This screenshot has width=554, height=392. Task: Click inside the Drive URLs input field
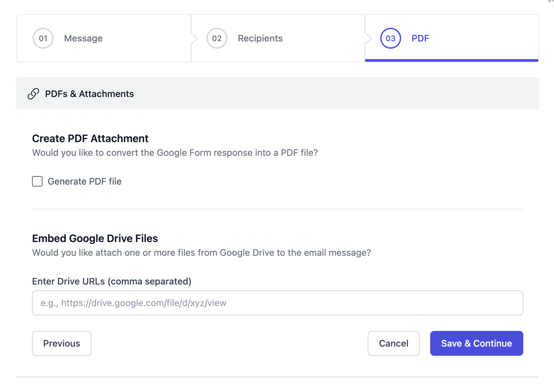[x=277, y=303]
